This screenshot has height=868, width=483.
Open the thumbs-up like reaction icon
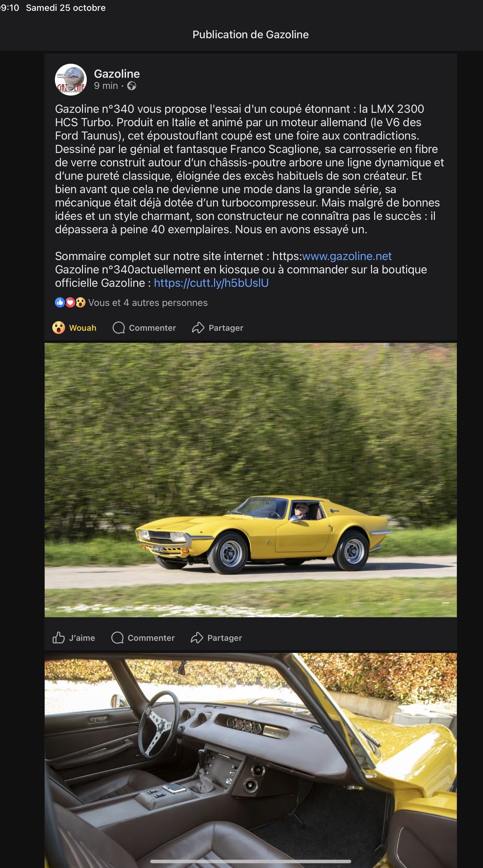point(60,303)
